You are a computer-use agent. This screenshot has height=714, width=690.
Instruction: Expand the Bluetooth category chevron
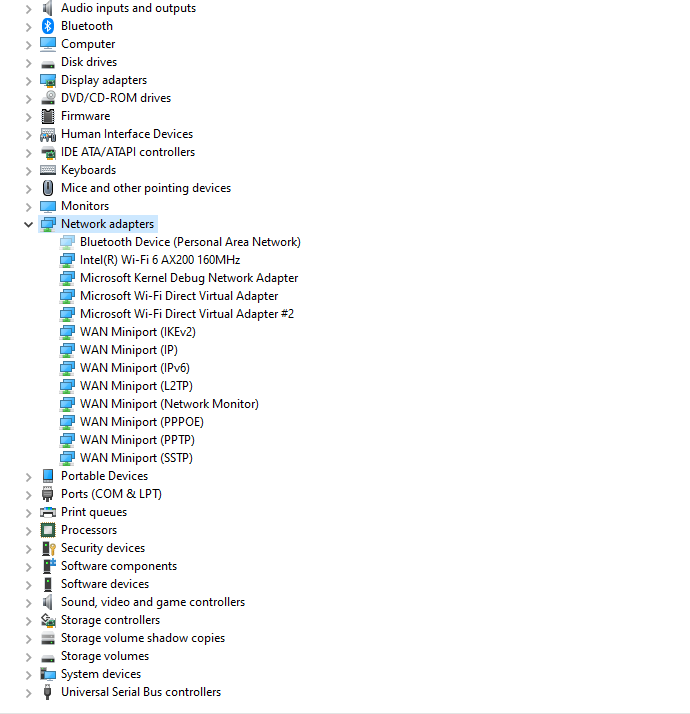(28, 27)
